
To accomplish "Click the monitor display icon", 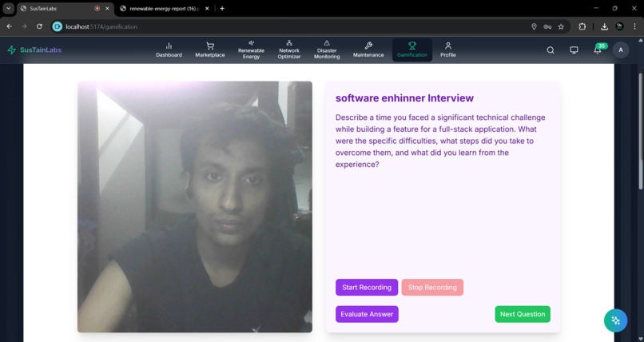I will (x=574, y=50).
